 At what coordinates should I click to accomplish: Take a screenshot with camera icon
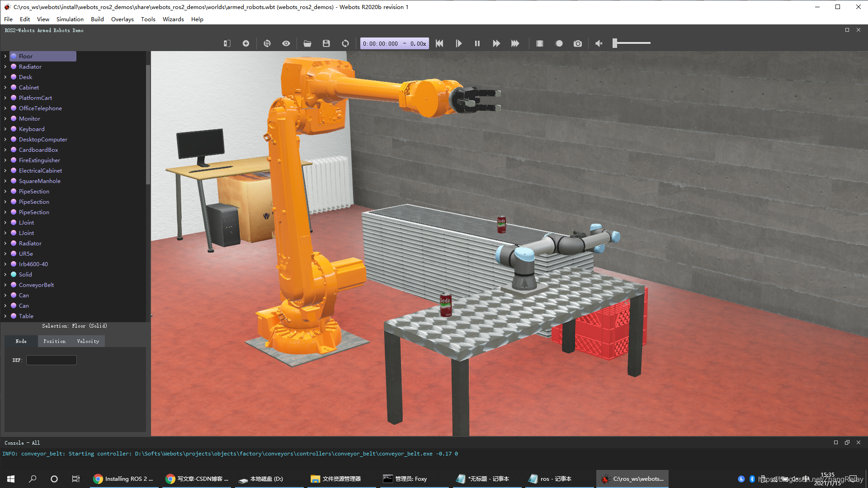(577, 43)
